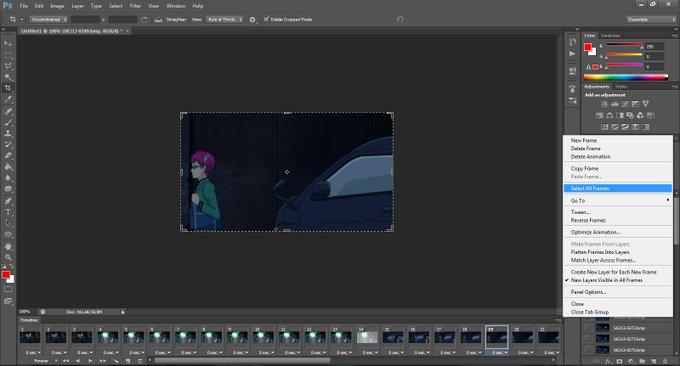
Task: Pick a color from the spectrum ramp
Action: point(626,78)
